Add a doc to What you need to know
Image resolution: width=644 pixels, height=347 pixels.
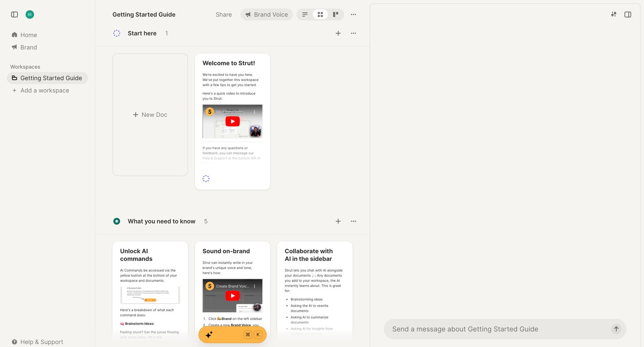click(x=338, y=221)
